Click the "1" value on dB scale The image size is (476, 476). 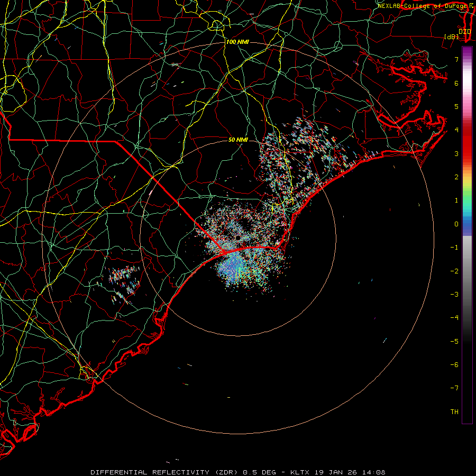(456, 200)
